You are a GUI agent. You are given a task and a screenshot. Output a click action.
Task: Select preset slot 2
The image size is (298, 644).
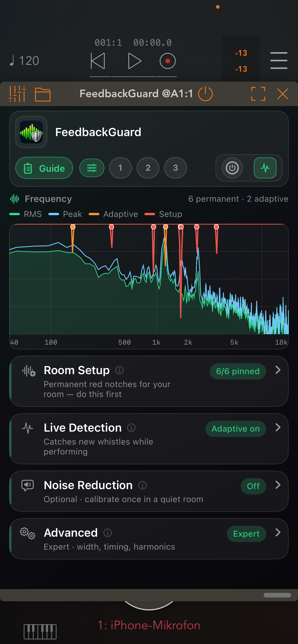148,168
